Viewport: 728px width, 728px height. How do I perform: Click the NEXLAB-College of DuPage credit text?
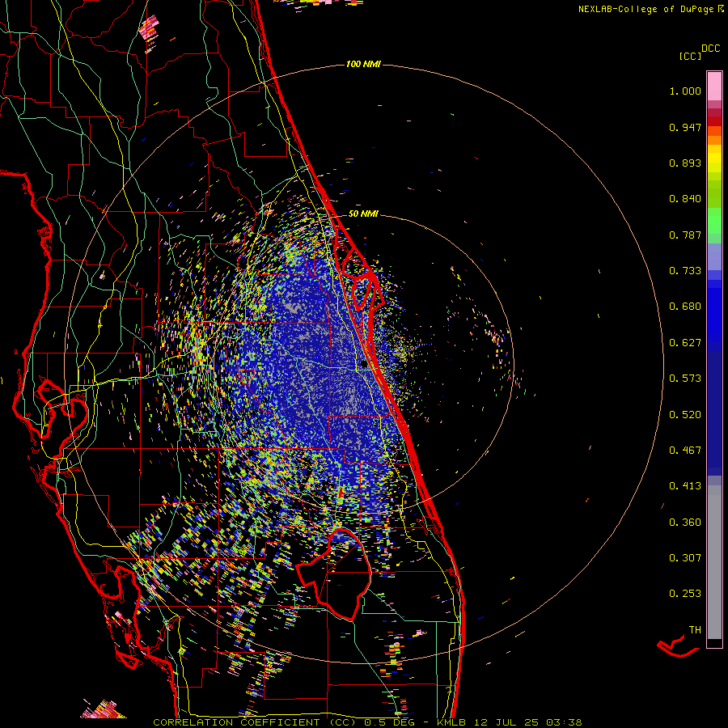pos(645,9)
